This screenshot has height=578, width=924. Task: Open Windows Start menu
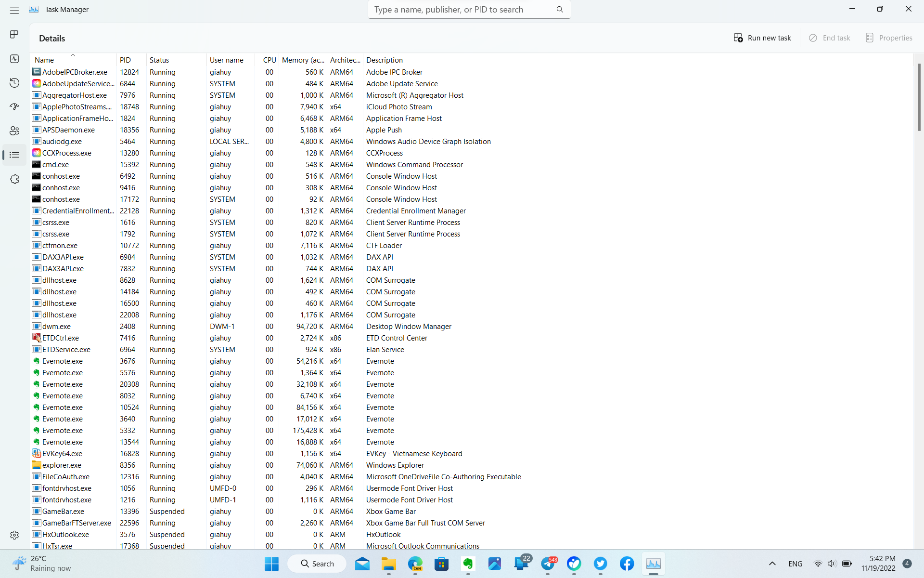coord(271,564)
